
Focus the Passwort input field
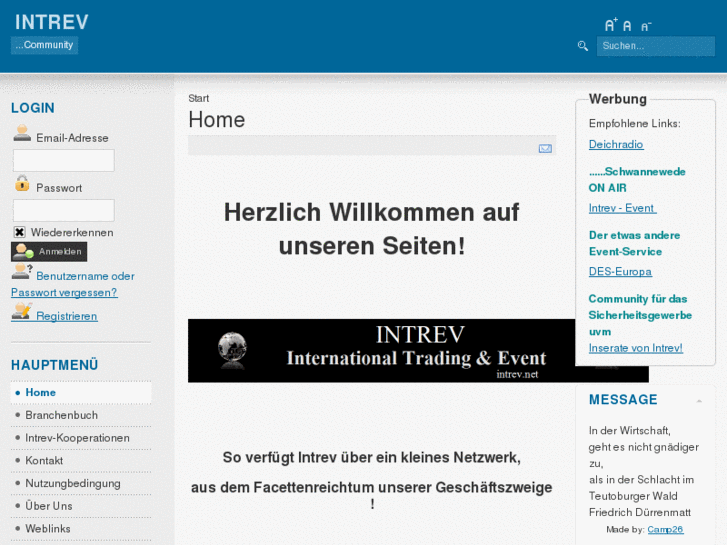click(64, 211)
